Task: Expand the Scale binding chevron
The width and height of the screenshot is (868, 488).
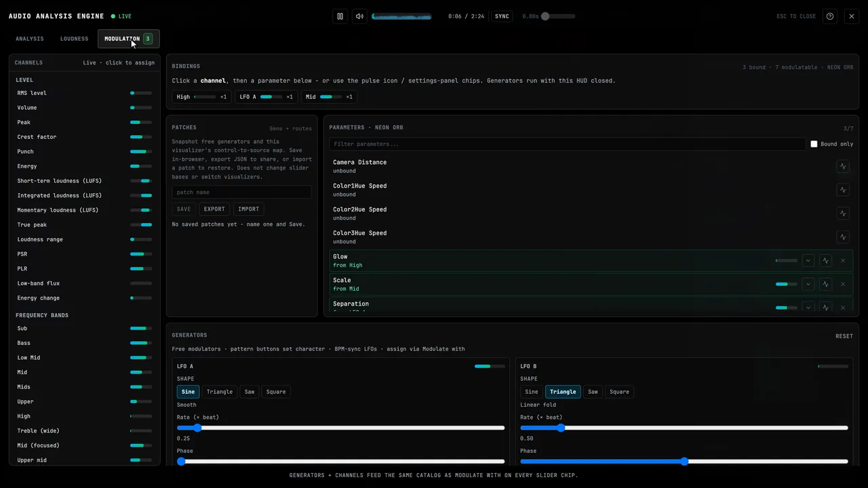Action: 808,284
